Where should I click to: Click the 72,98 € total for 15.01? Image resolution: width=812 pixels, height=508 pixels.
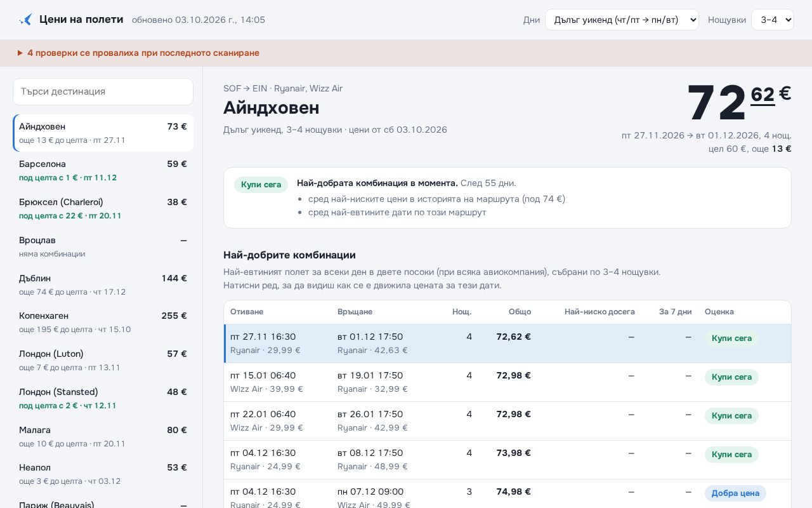pos(514,375)
